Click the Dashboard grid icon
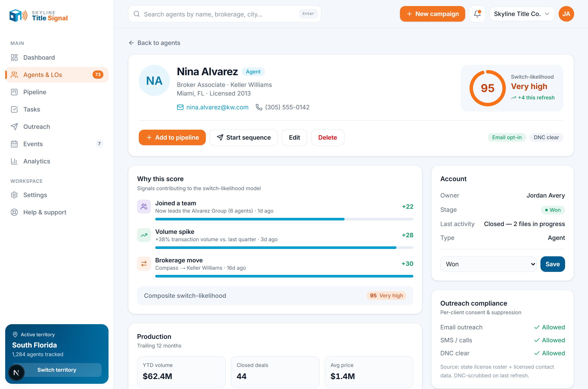This screenshot has height=389, width=588. click(14, 57)
